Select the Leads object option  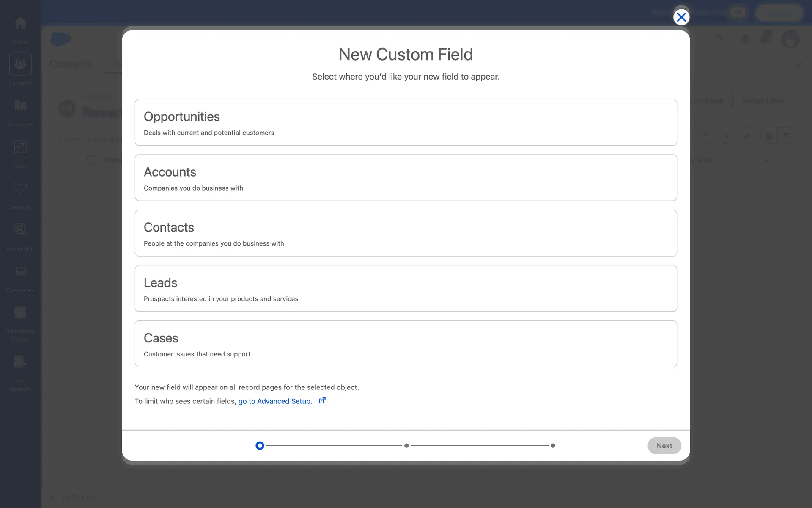[x=406, y=288]
